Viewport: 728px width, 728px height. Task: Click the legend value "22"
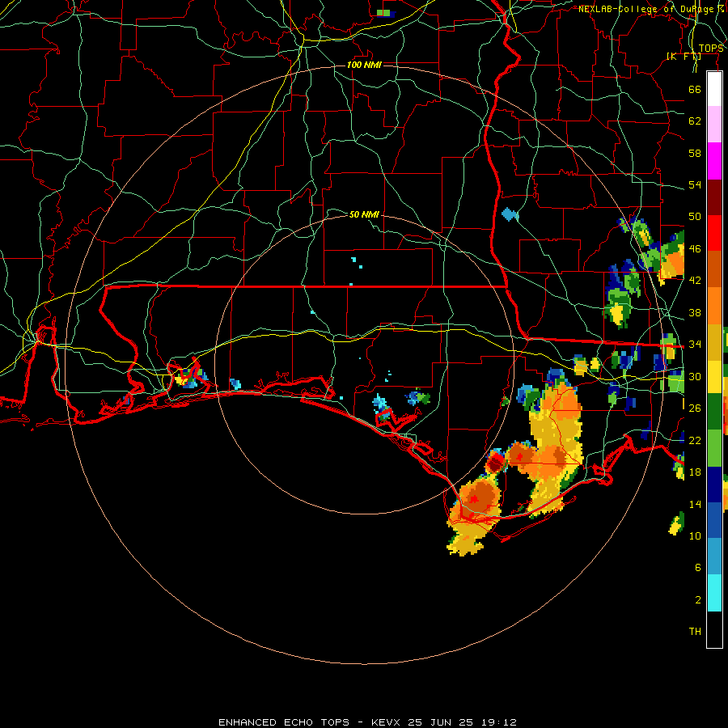tap(695, 441)
